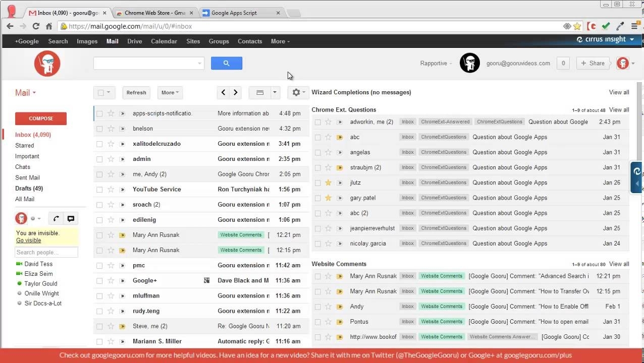
Task: Open the settings gear menu
Action: click(x=298, y=92)
